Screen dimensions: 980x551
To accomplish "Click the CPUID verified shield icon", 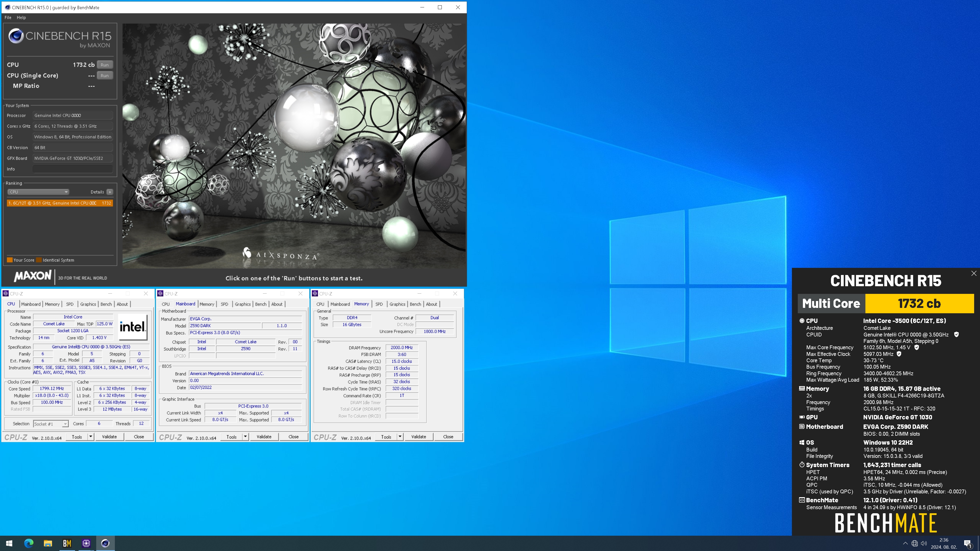I will pos(957,334).
